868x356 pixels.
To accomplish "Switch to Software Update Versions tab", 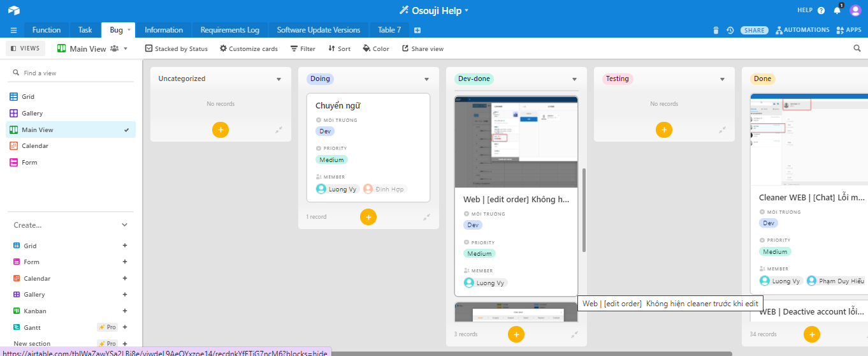I will point(319,30).
